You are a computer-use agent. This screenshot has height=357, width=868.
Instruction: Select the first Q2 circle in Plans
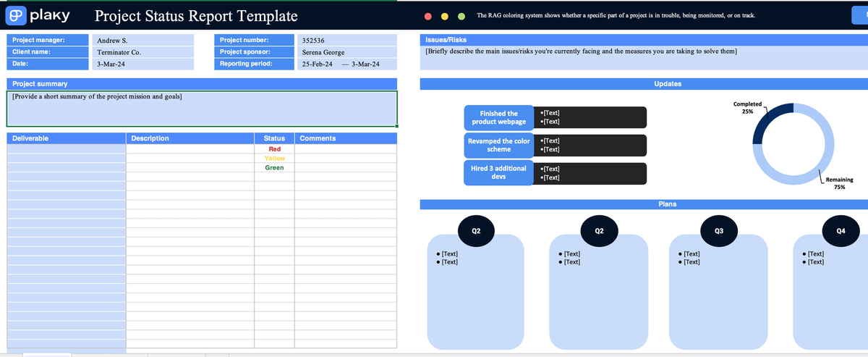click(x=475, y=230)
